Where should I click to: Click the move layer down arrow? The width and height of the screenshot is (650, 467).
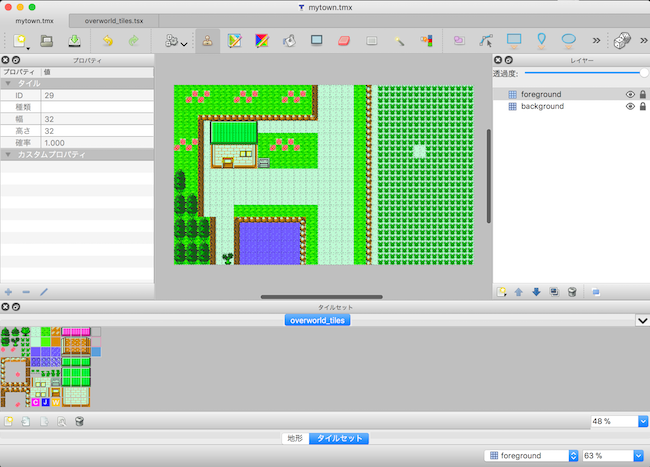(x=536, y=292)
